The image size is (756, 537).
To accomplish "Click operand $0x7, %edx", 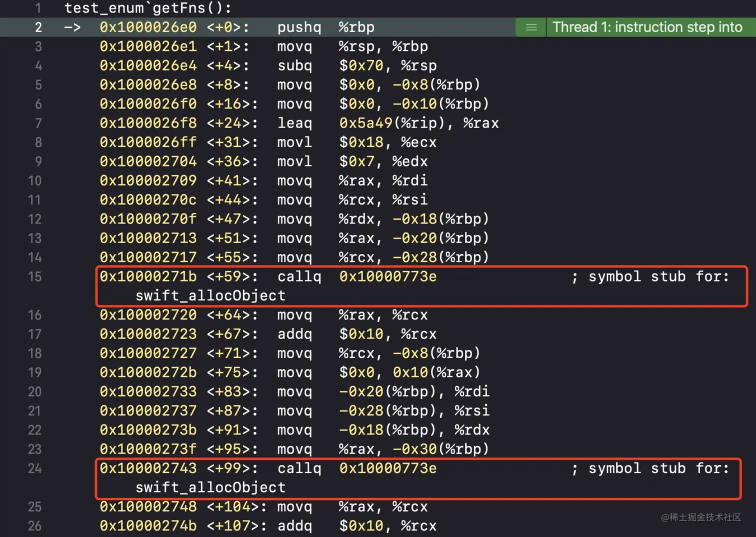I will (x=383, y=161).
